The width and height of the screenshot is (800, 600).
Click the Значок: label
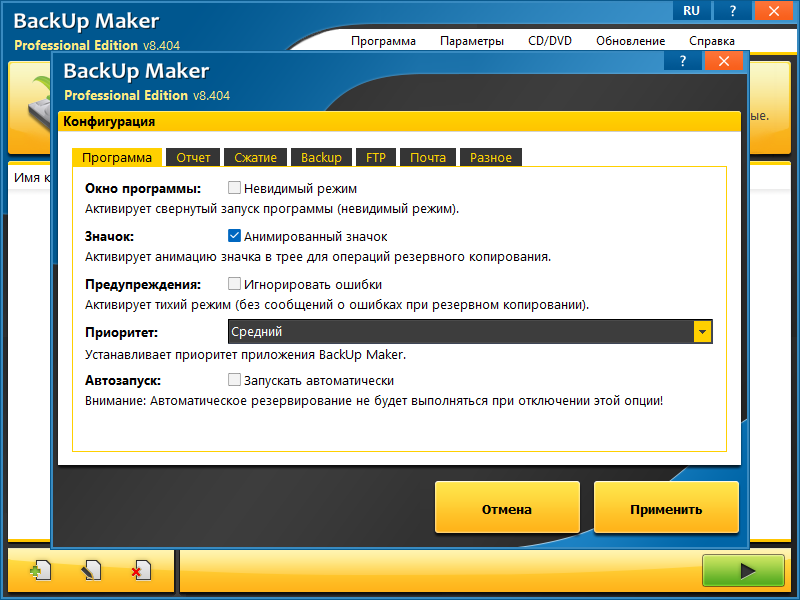[109, 237]
